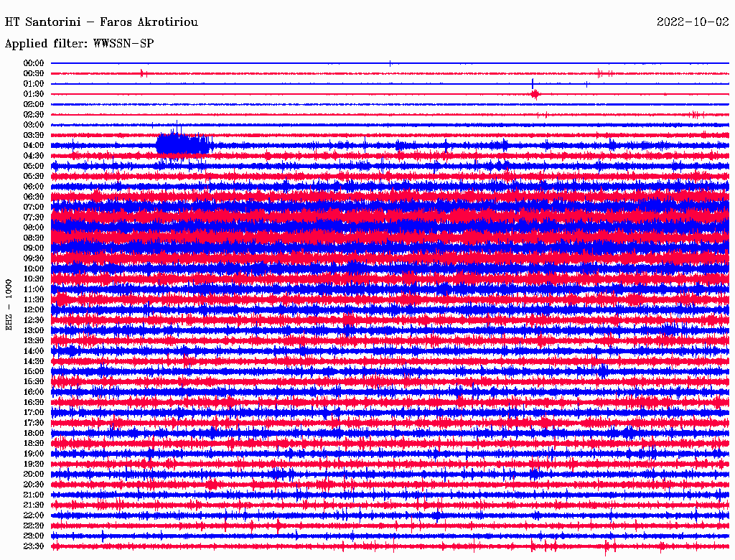Viewport: 735px width, 560px height.
Task: Select the 07:30 time label
Action: point(34,217)
